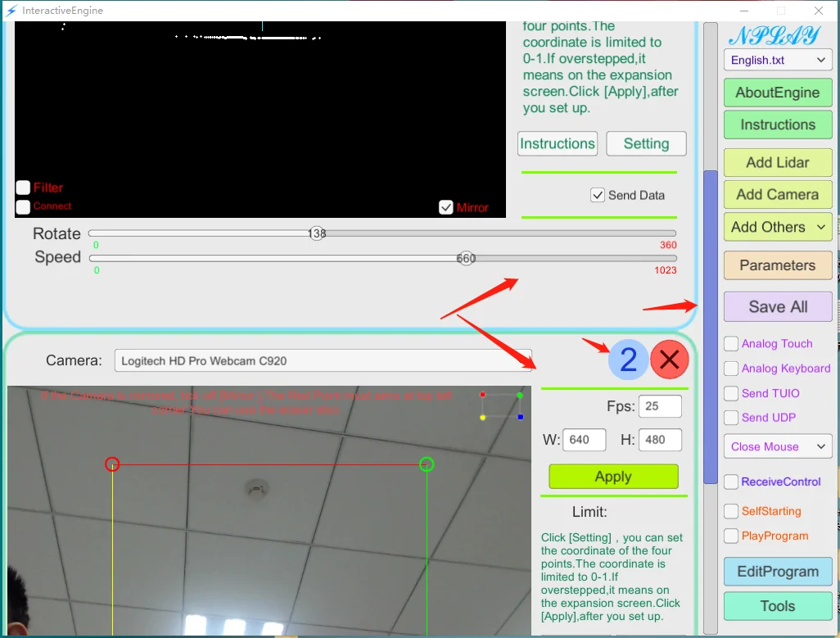Open the Camera device dropdown
Image resolution: width=840 pixels, height=638 pixels.
[x=323, y=360]
